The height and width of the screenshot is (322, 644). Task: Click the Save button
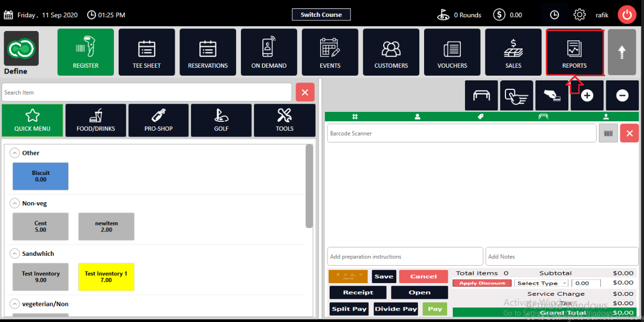click(384, 276)
